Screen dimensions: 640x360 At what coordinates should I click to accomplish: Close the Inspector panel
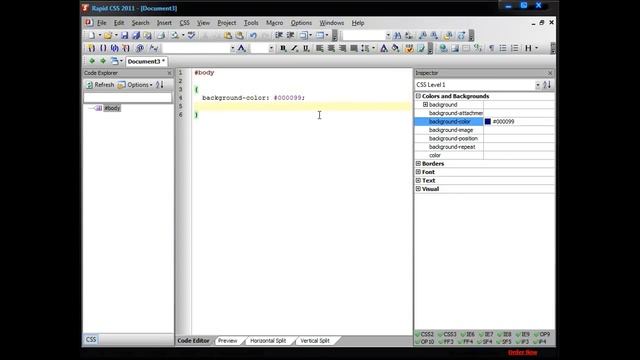click(550, 73)
